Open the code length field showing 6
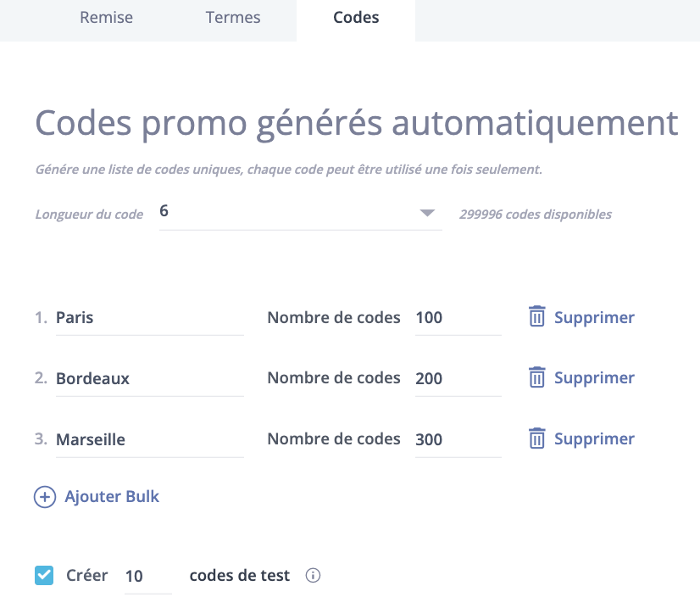The height and width of the screenshot is (614, 700). (x=301, y=213)
